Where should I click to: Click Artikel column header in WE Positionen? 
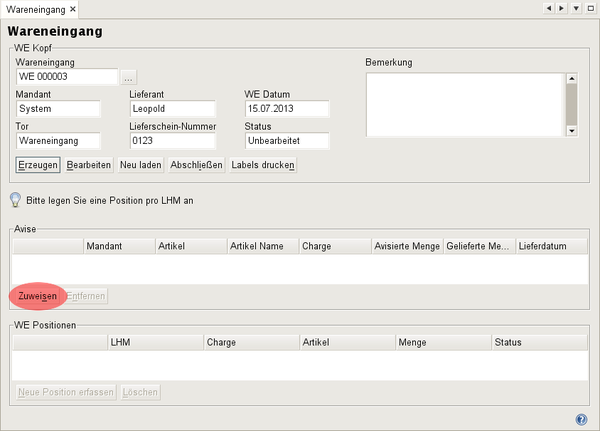tap(348, 343)
